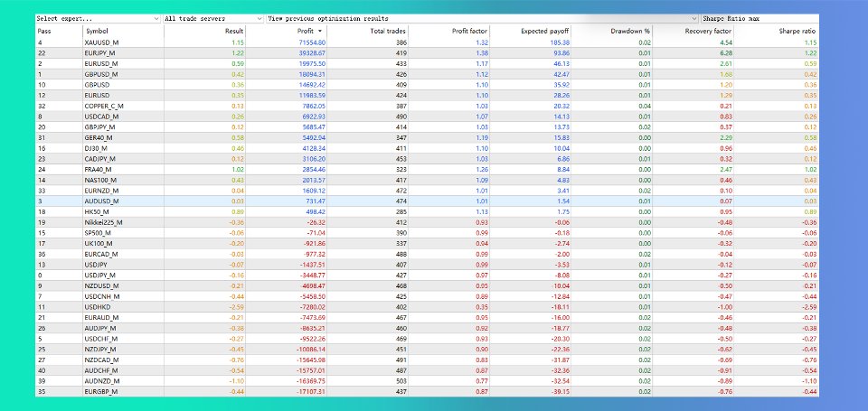The image size is (868, 411).
Task: Click the profit value 71554.80
Action: (x=312, y=42)
